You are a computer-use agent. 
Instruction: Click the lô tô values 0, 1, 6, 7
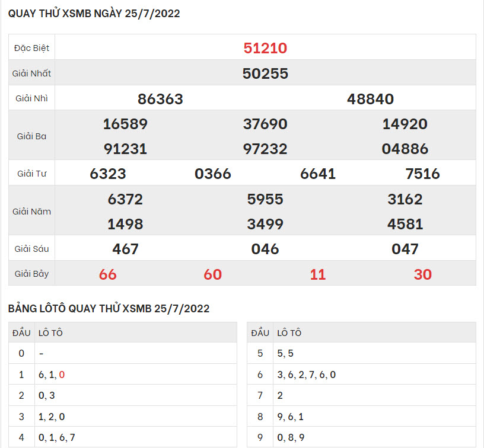pyautogui.click(x=57, y=437)
